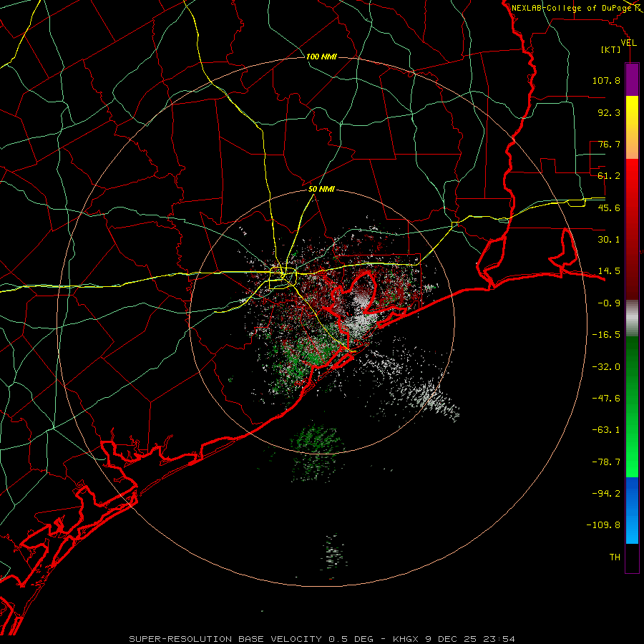Select the -63.1 velocity scale value

click(606, 430)
